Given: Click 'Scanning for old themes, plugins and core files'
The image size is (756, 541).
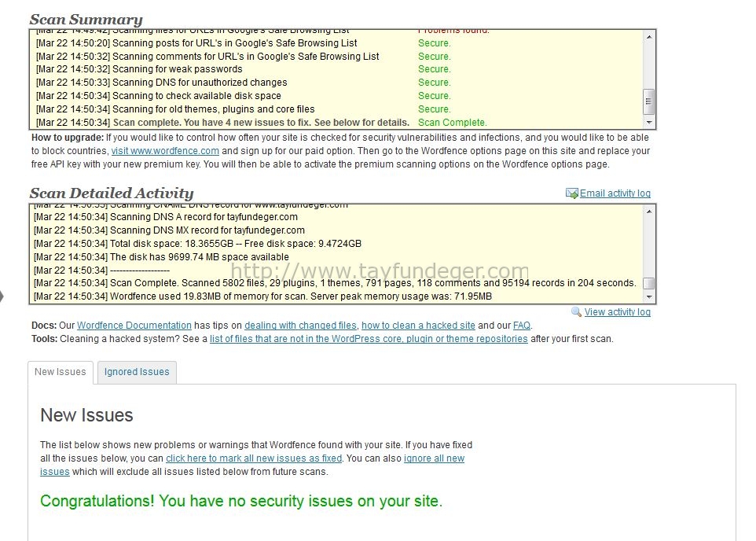Looking at the screenshot, I should pyautogui.click(x=175, y=109).
